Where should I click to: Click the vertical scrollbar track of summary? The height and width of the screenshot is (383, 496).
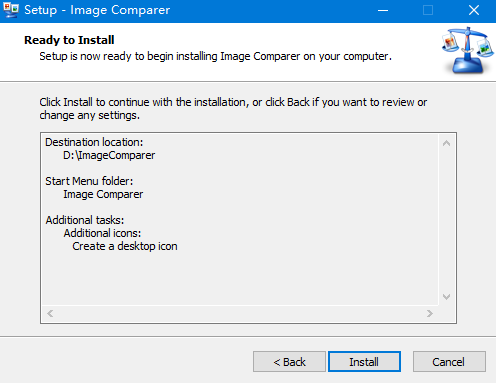pos(446,220)
